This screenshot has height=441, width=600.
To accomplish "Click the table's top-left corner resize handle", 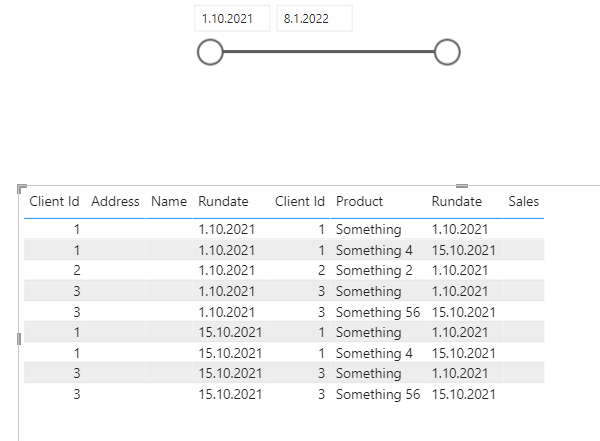I will [x=22, y=188].
